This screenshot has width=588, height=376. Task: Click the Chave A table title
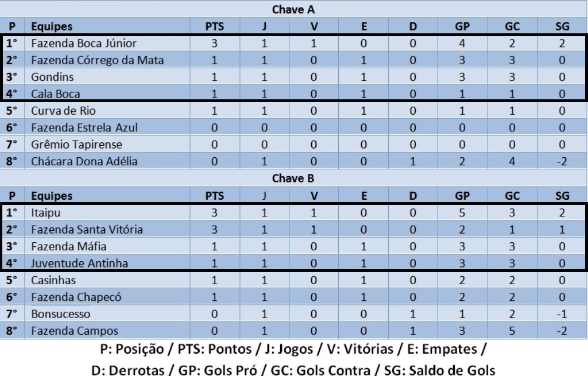point(293,10)
